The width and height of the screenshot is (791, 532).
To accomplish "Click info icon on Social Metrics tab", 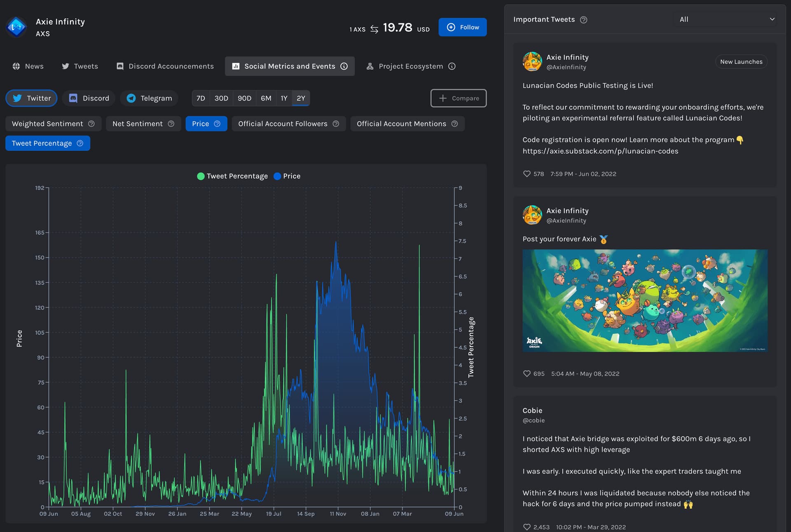I will click(x=344, y=66).
